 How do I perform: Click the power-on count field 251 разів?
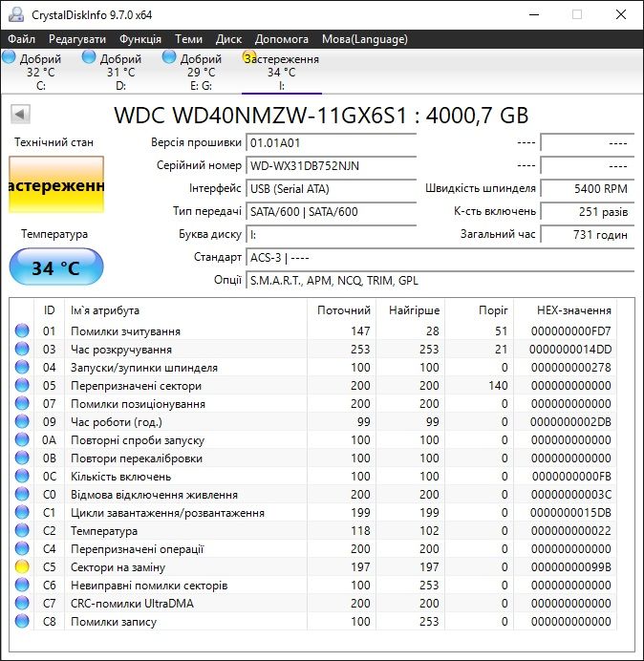tap(588, 212)
